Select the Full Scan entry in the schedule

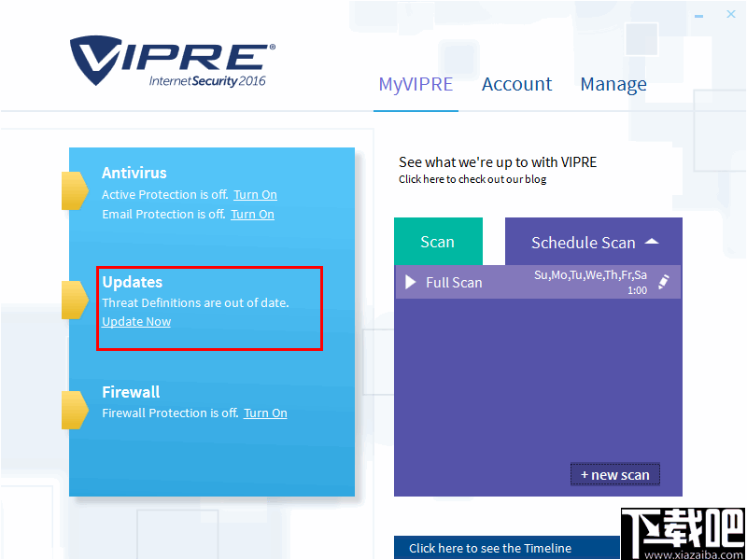click(456, 282)
